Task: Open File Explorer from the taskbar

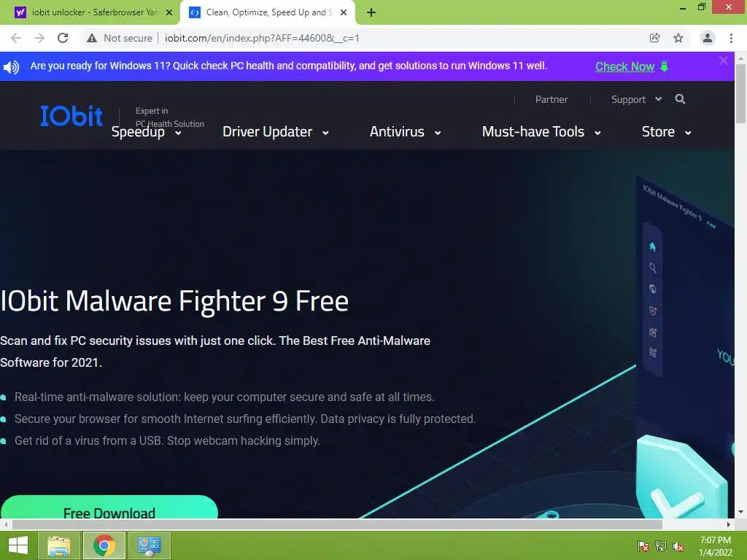Action: 59,545
